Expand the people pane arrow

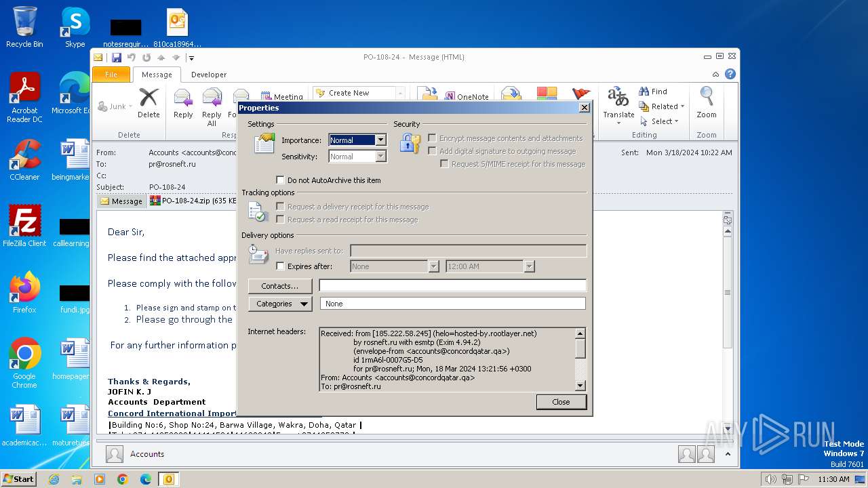click(x=728, y=454)
